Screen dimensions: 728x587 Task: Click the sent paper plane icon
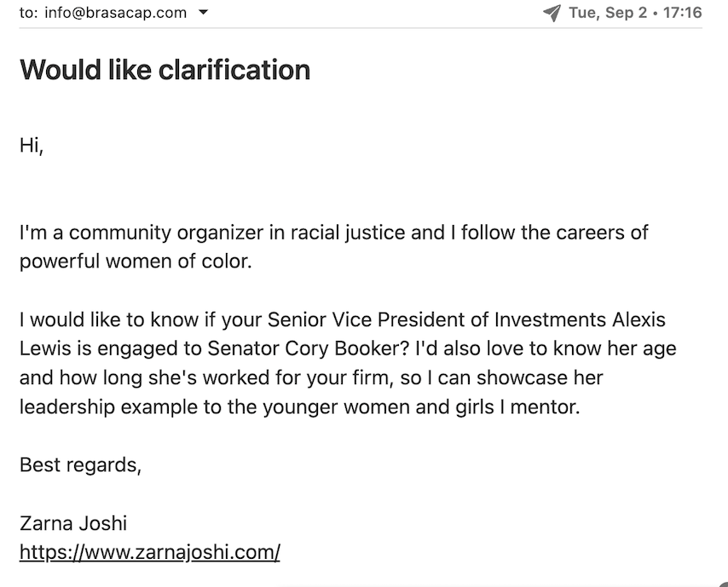tap(552, 13)
